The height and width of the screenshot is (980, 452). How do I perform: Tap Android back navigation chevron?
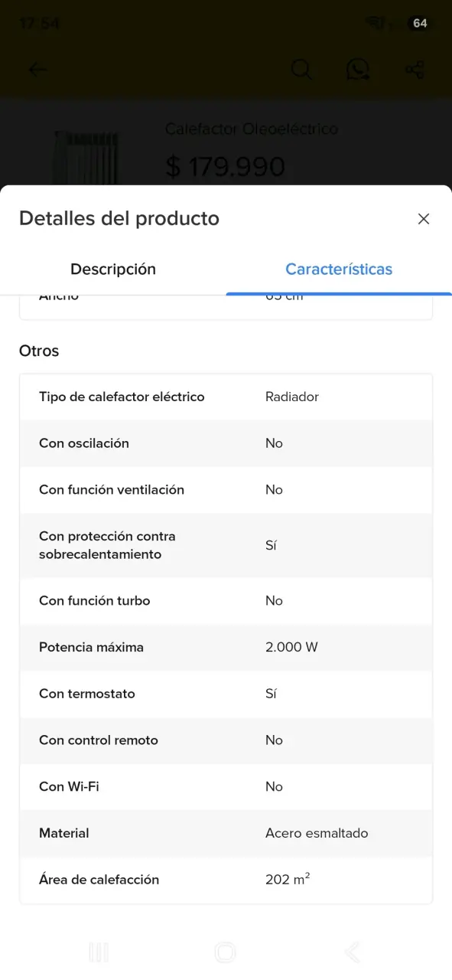click(352, 952)
